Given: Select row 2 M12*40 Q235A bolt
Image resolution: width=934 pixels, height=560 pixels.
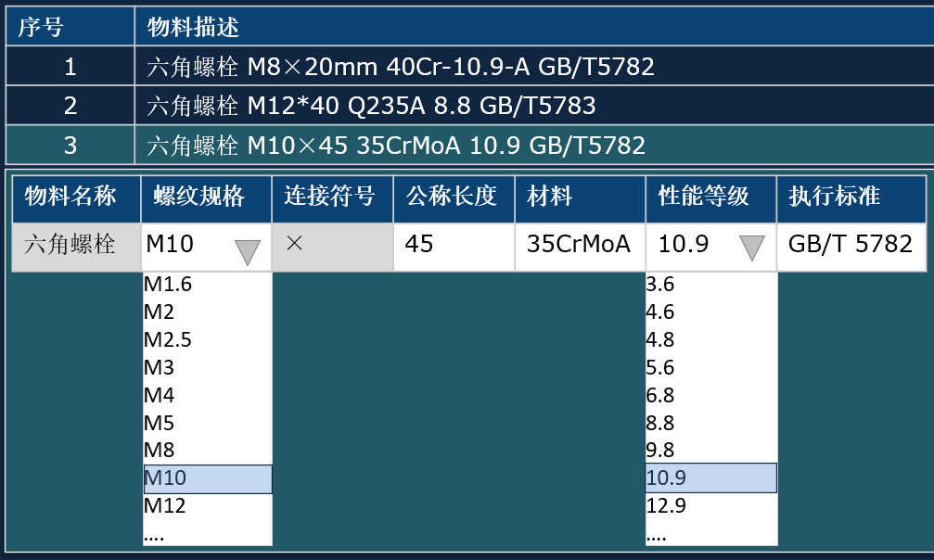Looking at the screenshot, I should [x=469, y=106].
